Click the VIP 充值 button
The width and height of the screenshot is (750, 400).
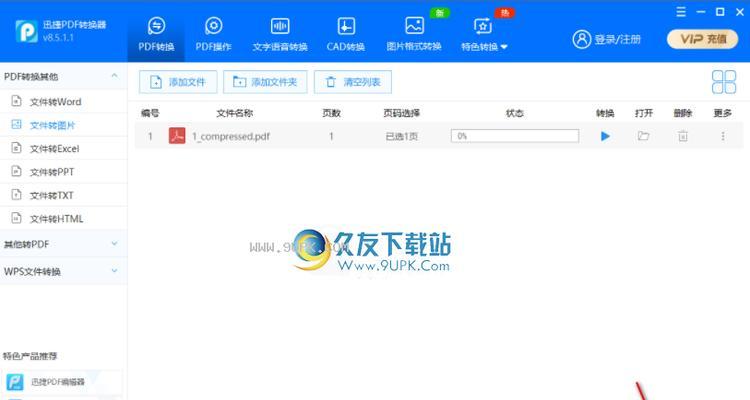pyautogui.click(x=702, y=39)
